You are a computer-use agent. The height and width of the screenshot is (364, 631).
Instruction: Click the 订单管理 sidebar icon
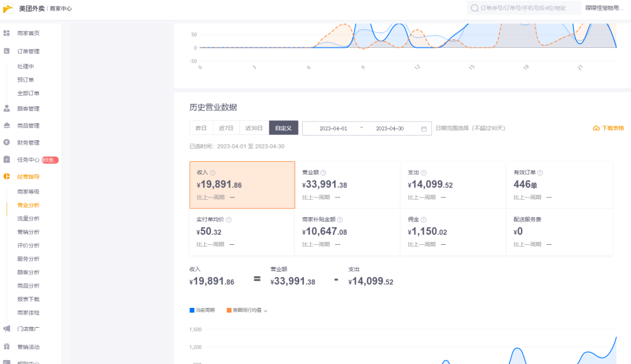(x=6, y=51)
